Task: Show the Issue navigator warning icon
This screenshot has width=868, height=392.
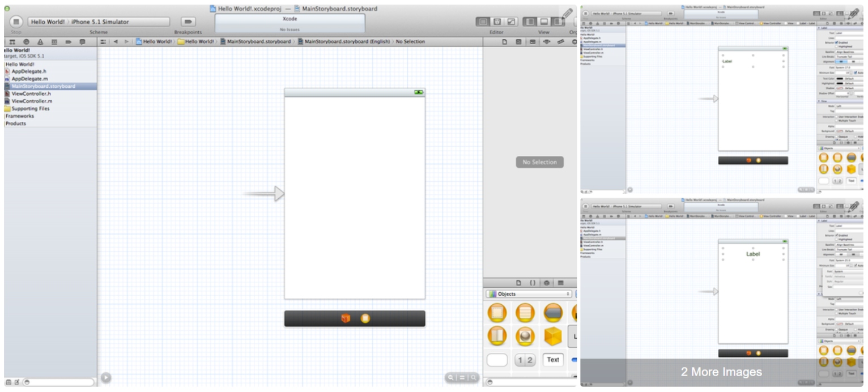Action: pos(40,41)
